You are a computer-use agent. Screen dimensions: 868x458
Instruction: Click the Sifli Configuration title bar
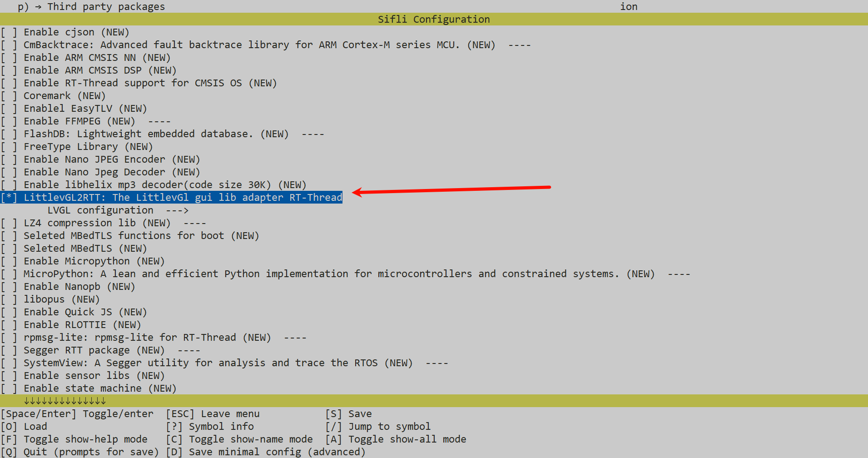pyautogui.click(x=433, y=19)
